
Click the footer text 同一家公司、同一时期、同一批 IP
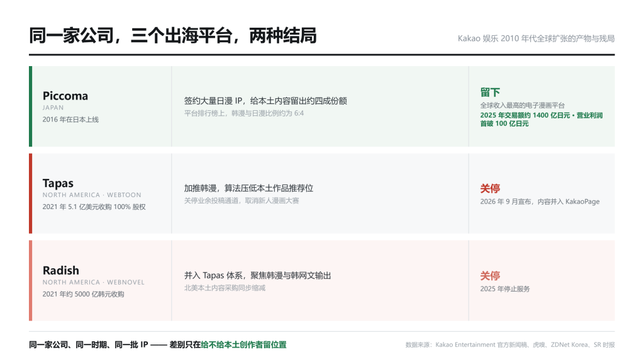pos(88,344)
